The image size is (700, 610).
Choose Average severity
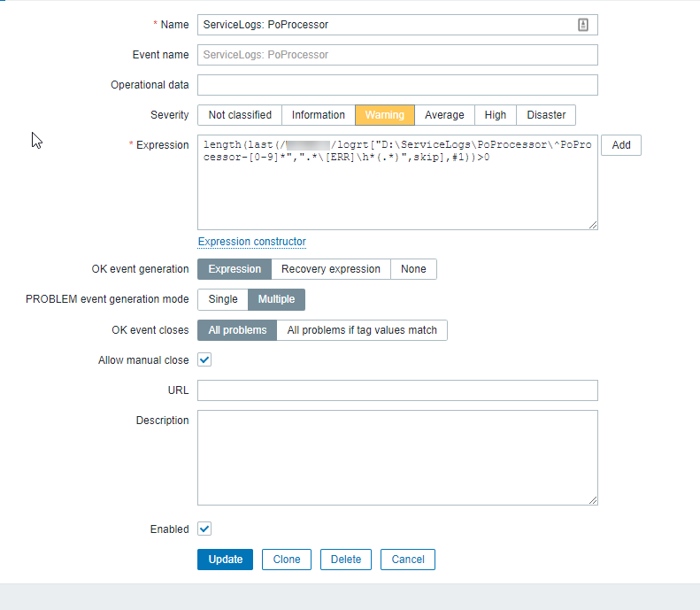pos(444,115)
